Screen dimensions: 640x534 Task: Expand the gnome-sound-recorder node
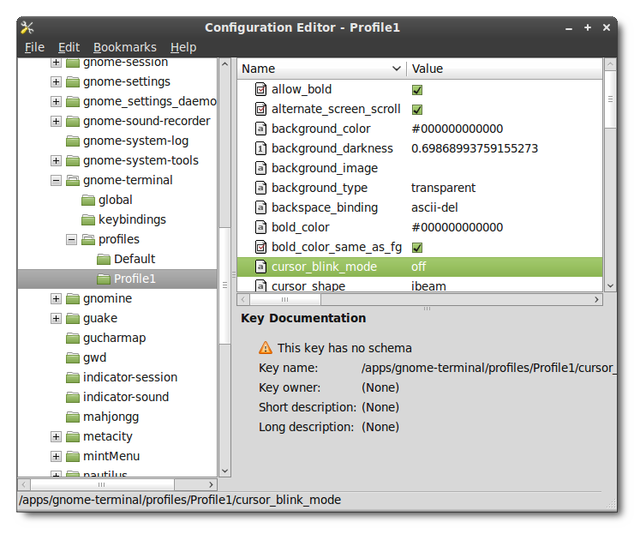point(56,121)
